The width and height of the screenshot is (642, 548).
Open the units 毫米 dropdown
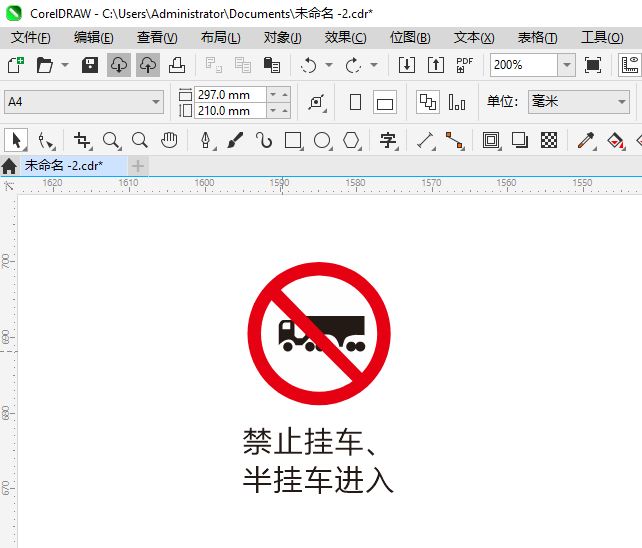[x=579, y=102]
